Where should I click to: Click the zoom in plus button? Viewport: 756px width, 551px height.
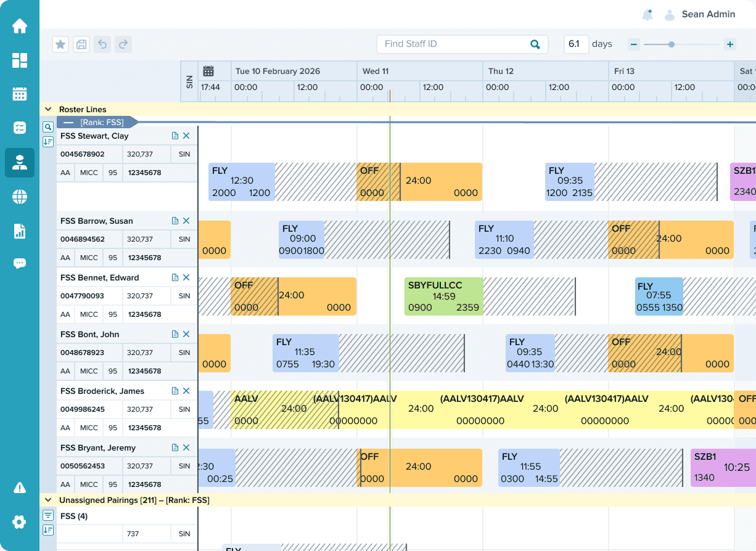point(730,44)
